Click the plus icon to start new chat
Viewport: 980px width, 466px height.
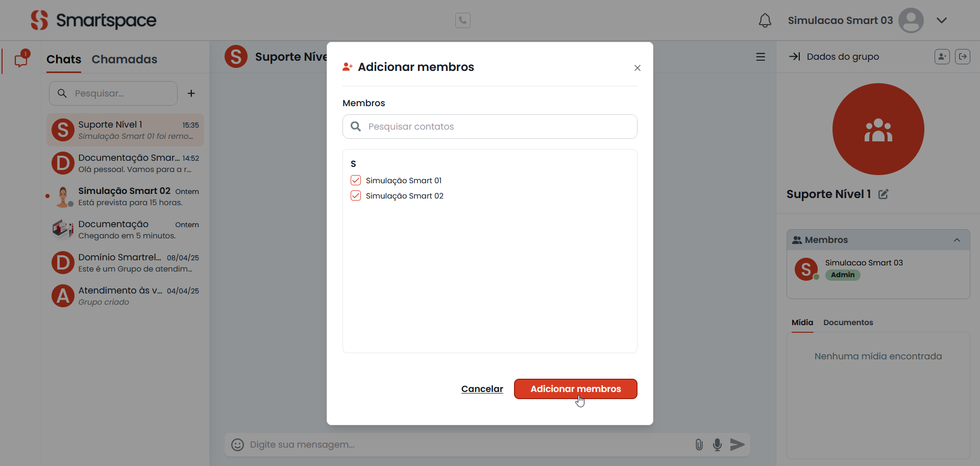191,93
